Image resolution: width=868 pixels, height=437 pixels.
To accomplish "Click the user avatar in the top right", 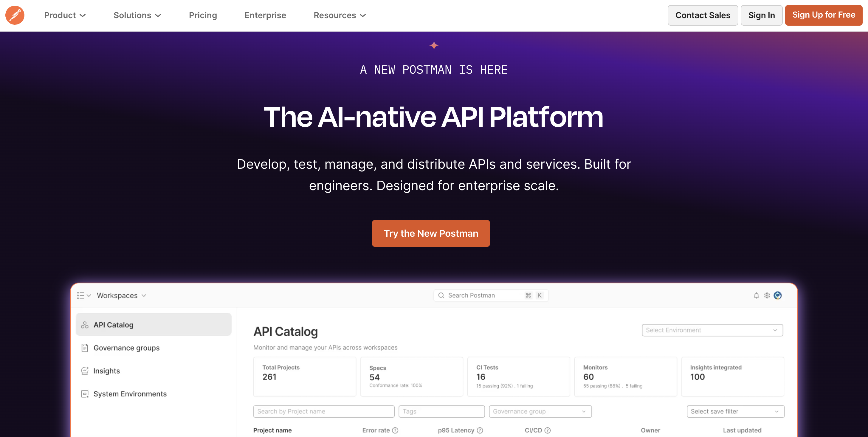I will pos(778,295).
